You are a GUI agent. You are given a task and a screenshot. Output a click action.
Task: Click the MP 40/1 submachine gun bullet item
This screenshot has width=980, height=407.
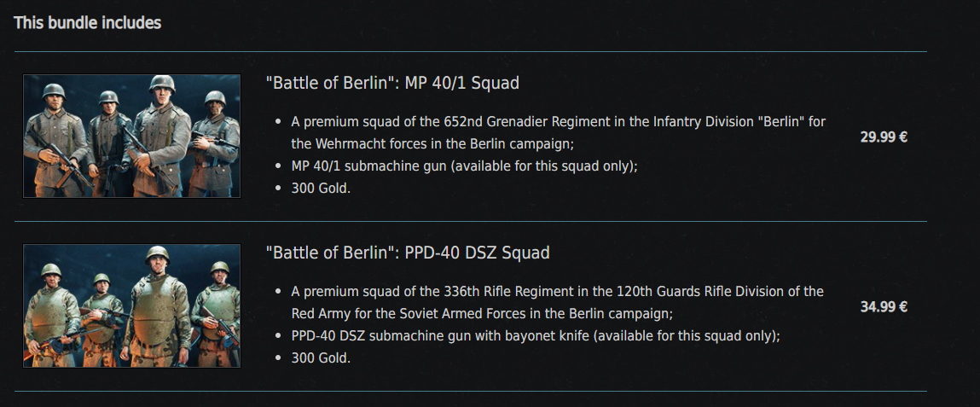pyautogui.click(x=464, y=166)
